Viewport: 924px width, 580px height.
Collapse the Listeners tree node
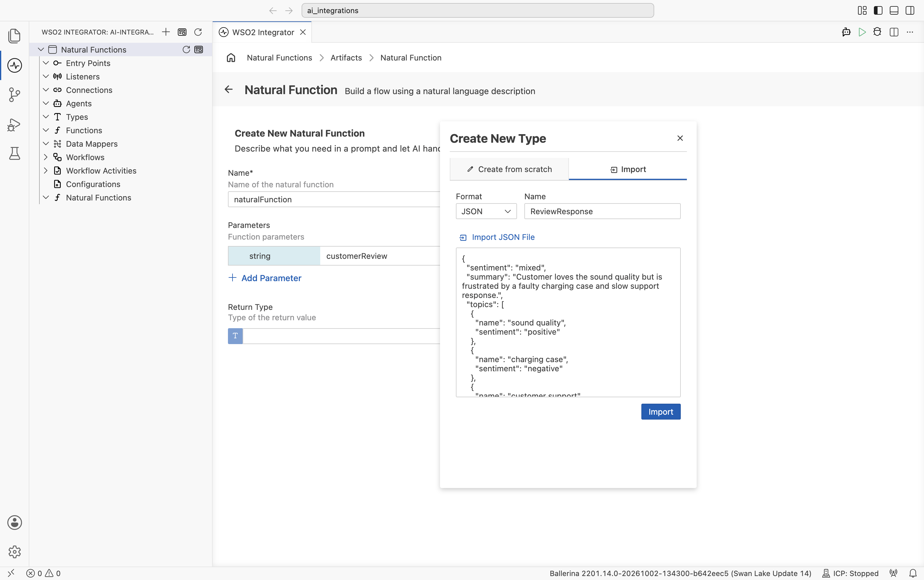click(46, 76)
